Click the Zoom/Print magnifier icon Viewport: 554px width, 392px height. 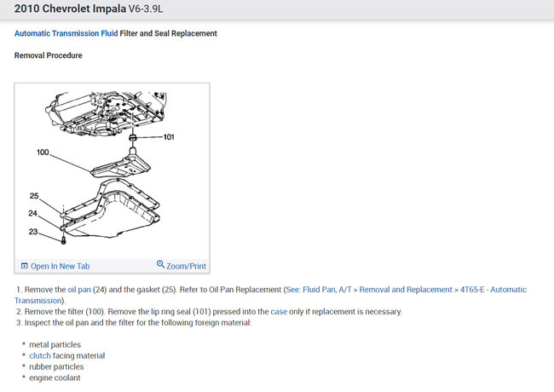click(160, 264)
